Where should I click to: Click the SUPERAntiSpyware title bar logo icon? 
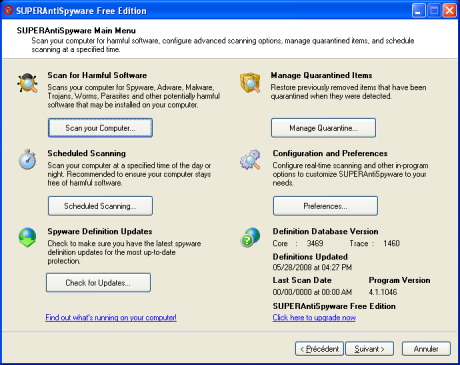click(8, 10)
